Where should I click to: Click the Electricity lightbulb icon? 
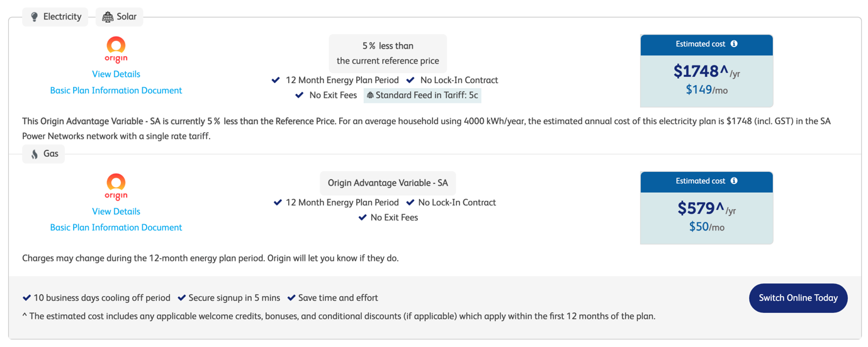tap(35, 17)
